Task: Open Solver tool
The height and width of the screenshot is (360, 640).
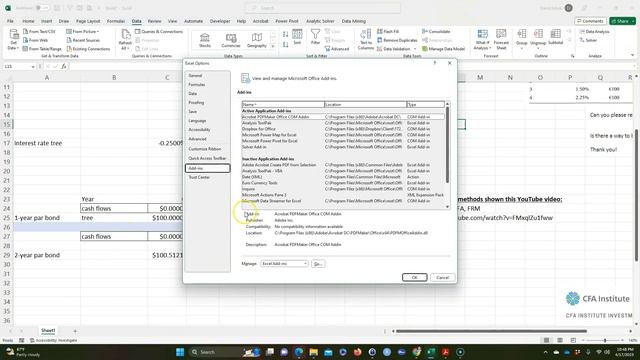Action: pyautogui.click(x=588, y=40)
